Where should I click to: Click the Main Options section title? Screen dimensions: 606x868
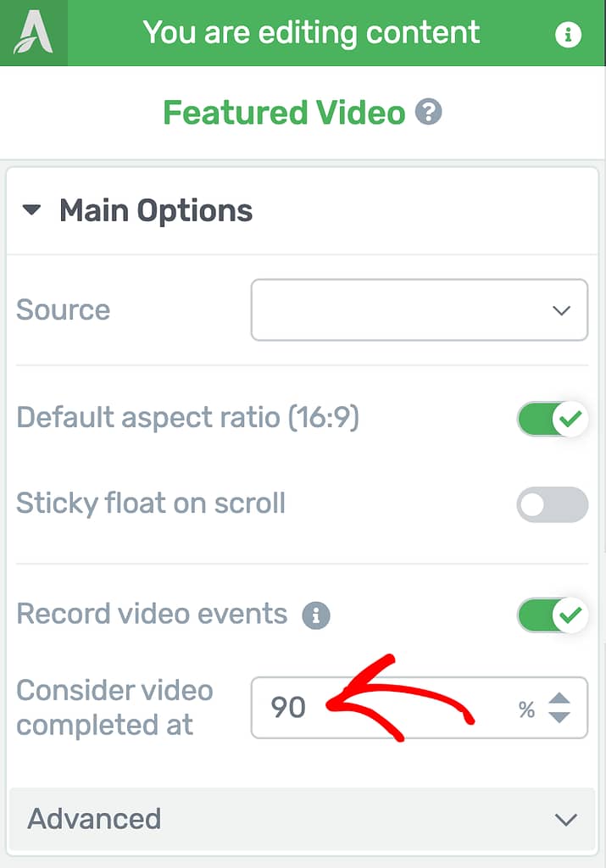click(x=156, y=211)
